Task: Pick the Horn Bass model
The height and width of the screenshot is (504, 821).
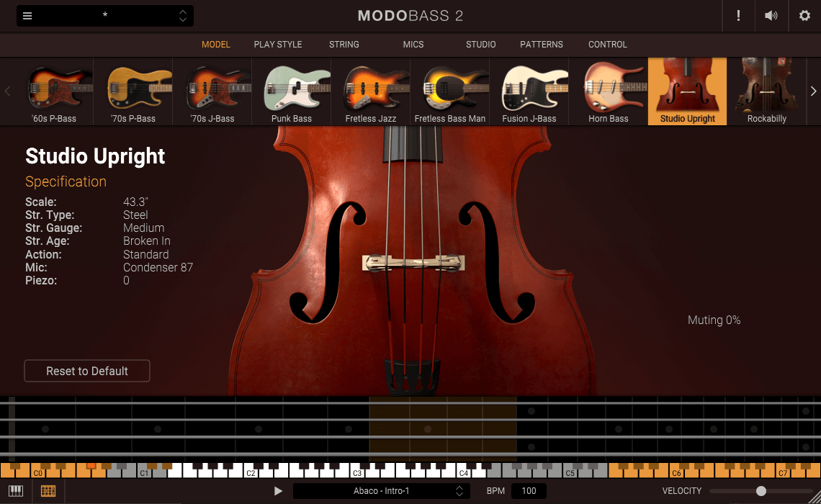Action: point(609,91)
